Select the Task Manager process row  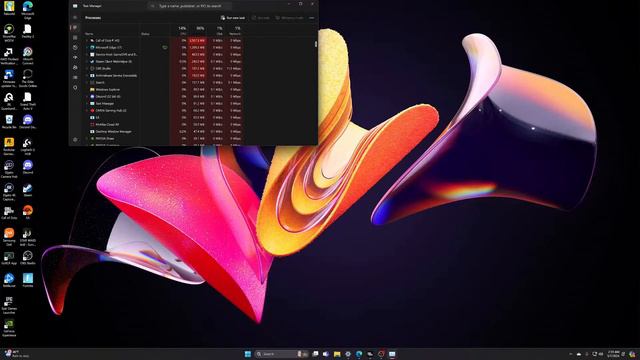pyautogui.click(x=163, y=103)
